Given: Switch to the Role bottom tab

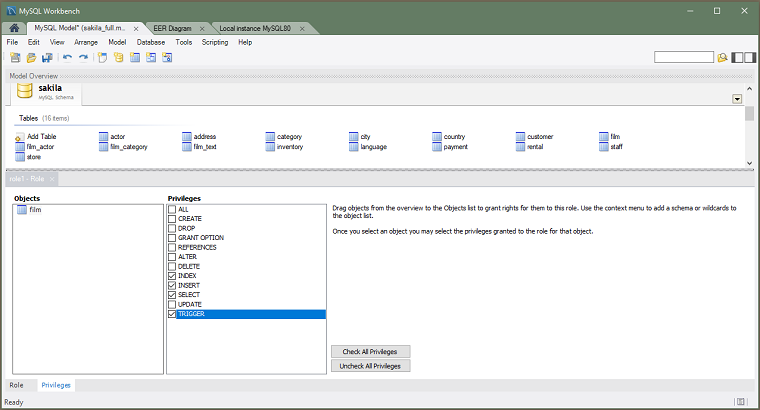Looking at the screenshot, I should click(x=17, y=385).
